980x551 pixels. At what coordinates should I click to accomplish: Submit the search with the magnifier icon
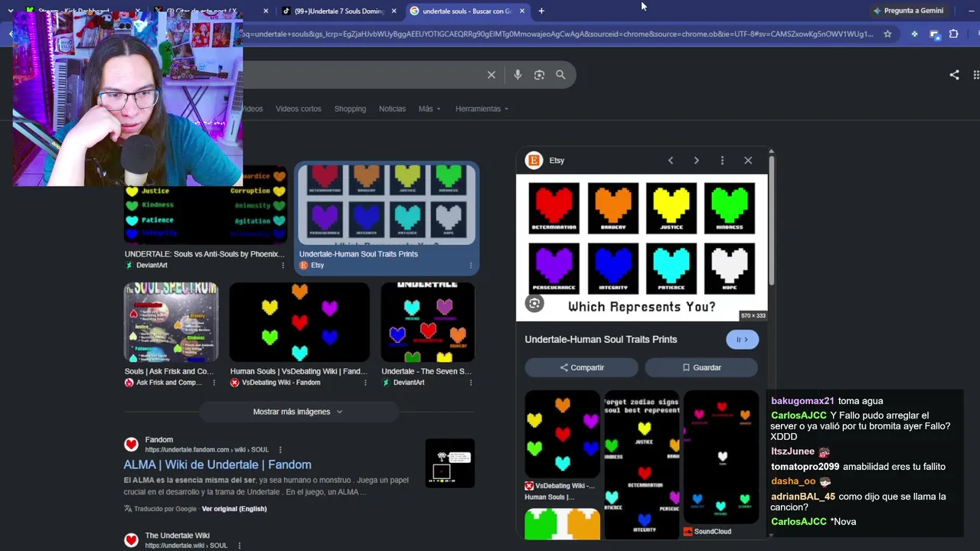pyautogui.click(x=560, y=75)
